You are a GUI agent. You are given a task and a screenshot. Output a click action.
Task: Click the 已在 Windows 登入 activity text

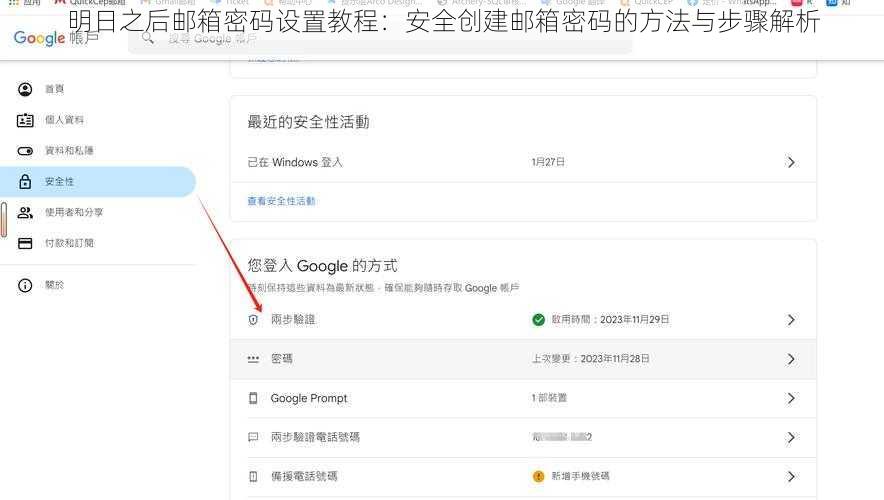tap(295, 162)
